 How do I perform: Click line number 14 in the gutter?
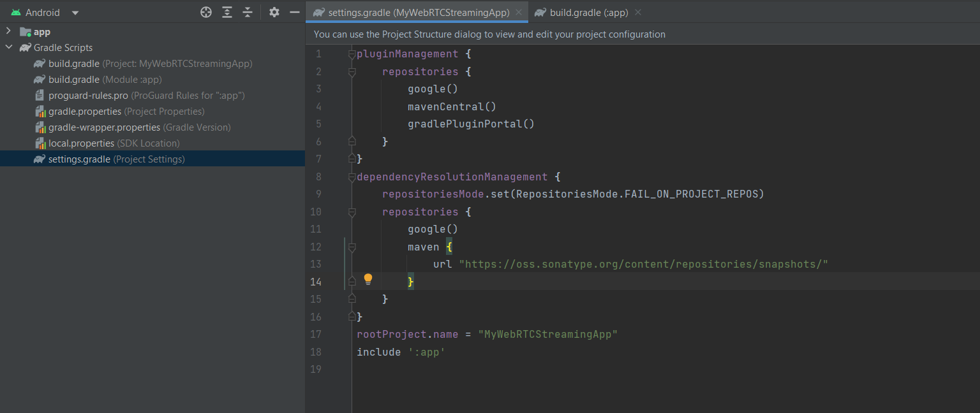[x=315, y=282]
